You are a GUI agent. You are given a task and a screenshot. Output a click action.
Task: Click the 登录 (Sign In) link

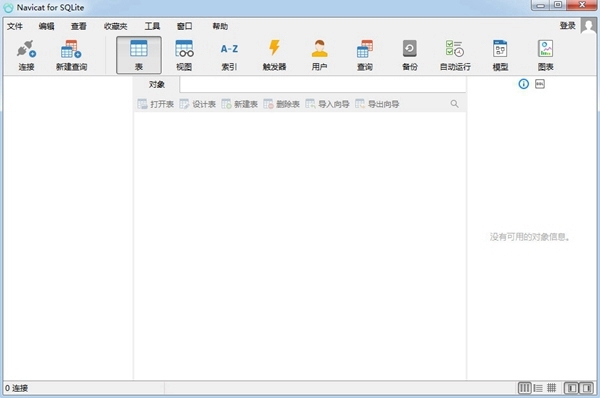[x=567, y=26]
